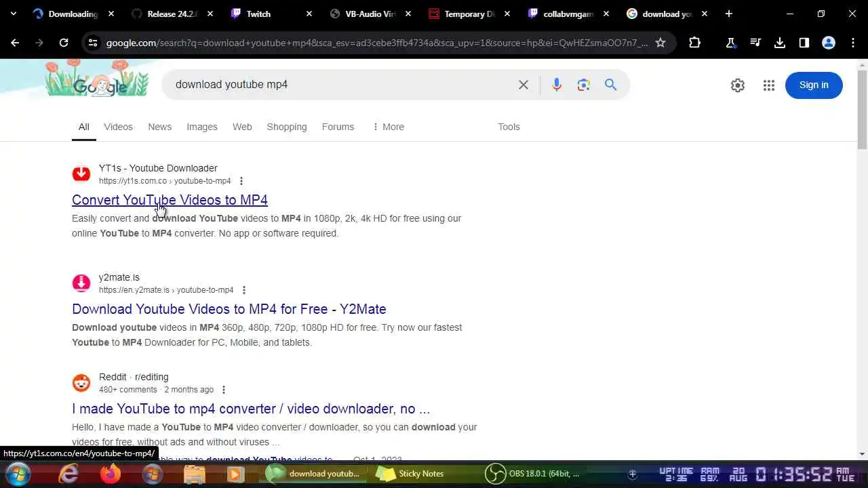Start voice search with microphone icon
868x488 pixels.
557,85
